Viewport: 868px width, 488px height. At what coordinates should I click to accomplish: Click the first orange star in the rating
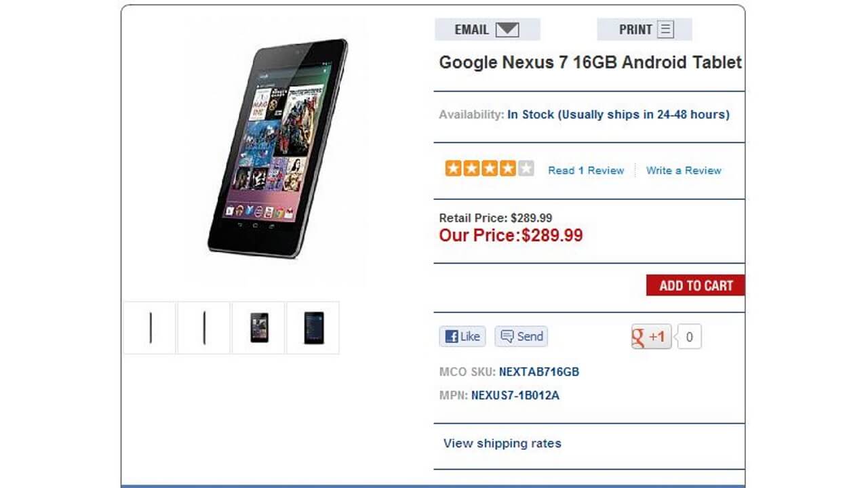pos(452,167)
